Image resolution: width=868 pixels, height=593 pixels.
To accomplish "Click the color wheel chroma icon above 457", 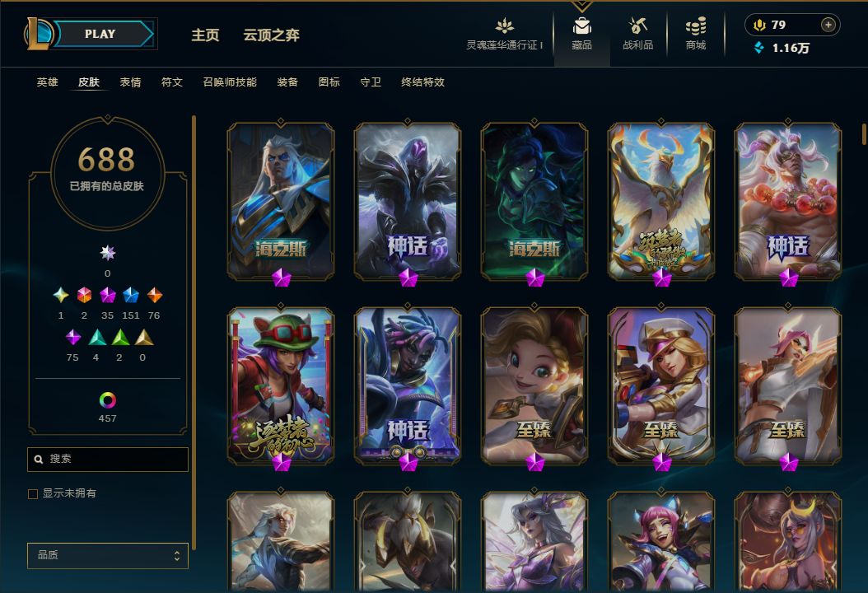I will [x=107, y=399].
